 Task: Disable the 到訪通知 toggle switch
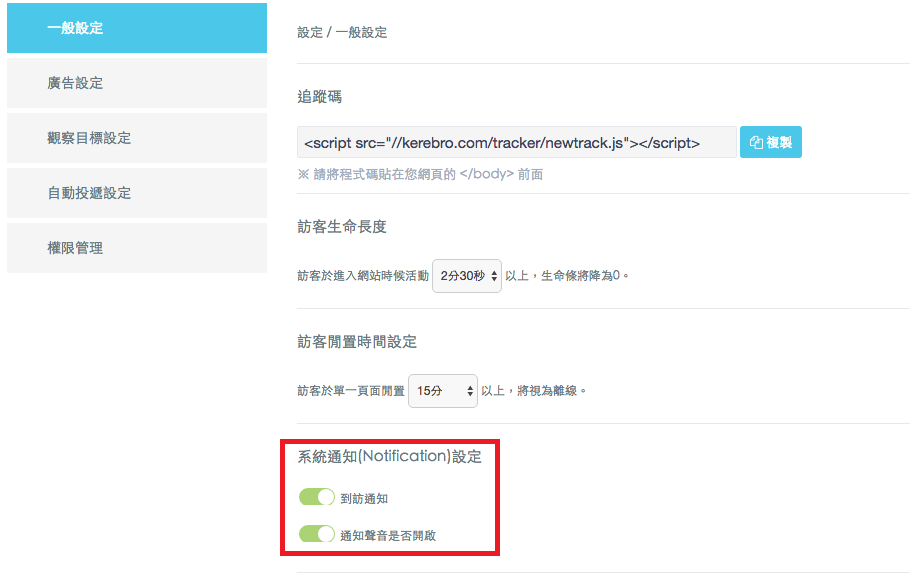pyautogui.click(x=317, y=497)
